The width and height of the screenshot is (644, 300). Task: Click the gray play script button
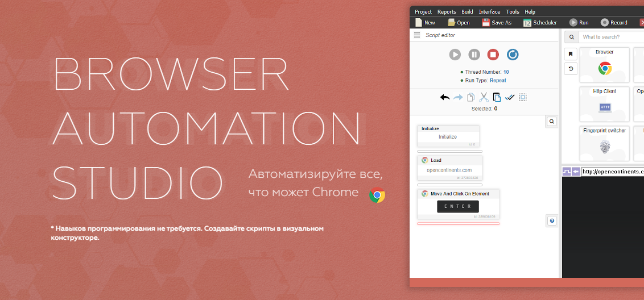click(455, 55)
